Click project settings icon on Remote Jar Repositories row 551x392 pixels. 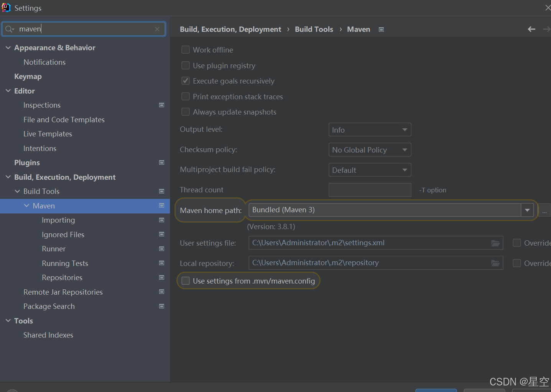click(x=162, y=292)
